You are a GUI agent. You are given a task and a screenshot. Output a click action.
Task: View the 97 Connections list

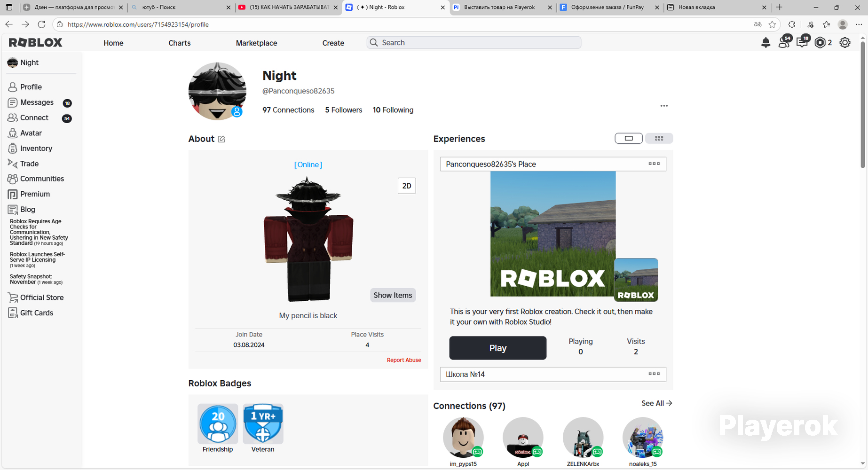pos(288,110)
